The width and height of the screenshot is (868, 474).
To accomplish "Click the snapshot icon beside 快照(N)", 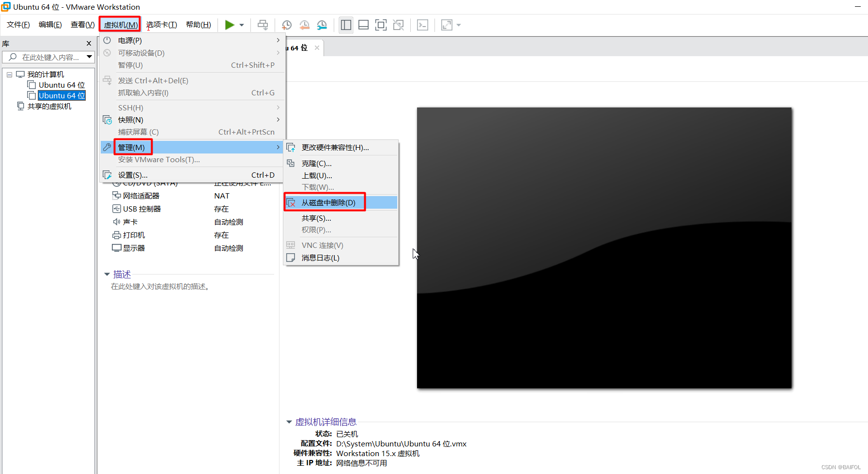I will pos(108,120).
